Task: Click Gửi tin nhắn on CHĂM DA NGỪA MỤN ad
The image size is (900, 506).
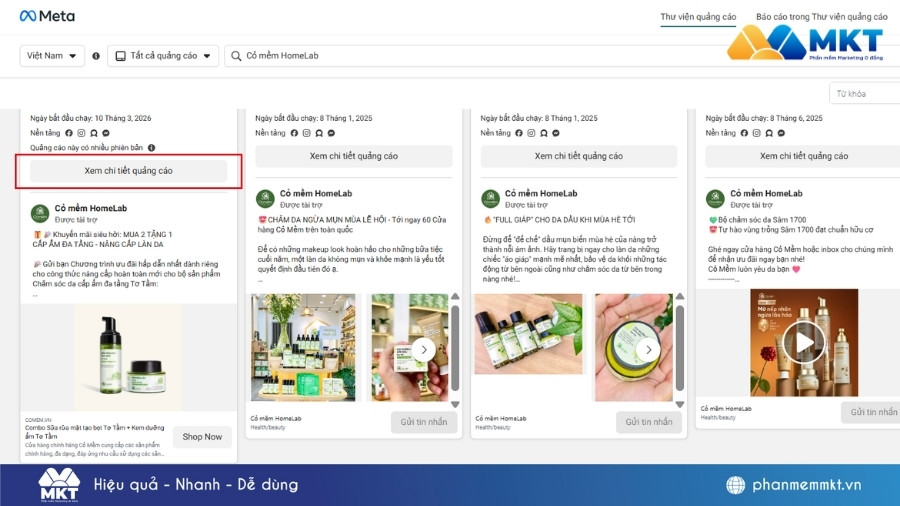Action: (424, 422)
